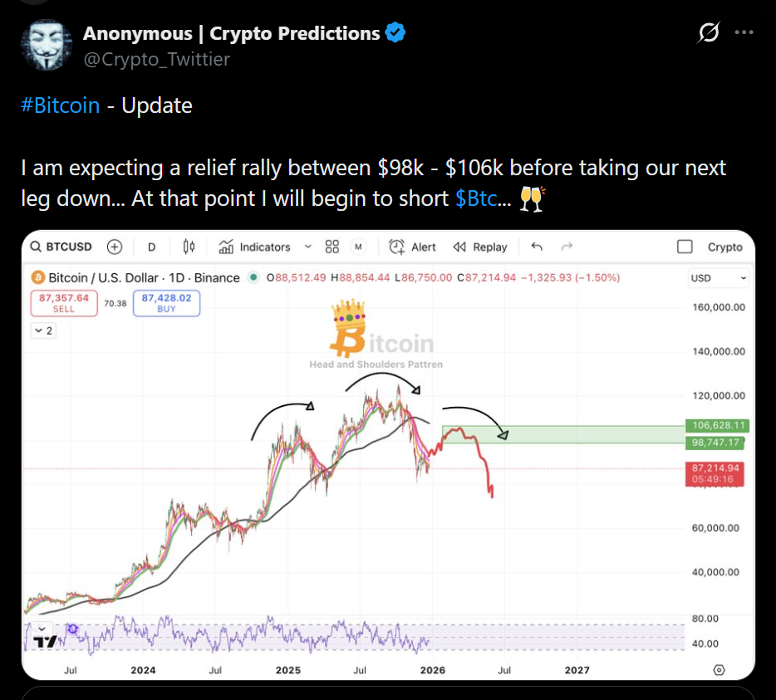Open the USD currency dropdown
This screenshot has height=700, width=776.
click(x=719, y=278)
